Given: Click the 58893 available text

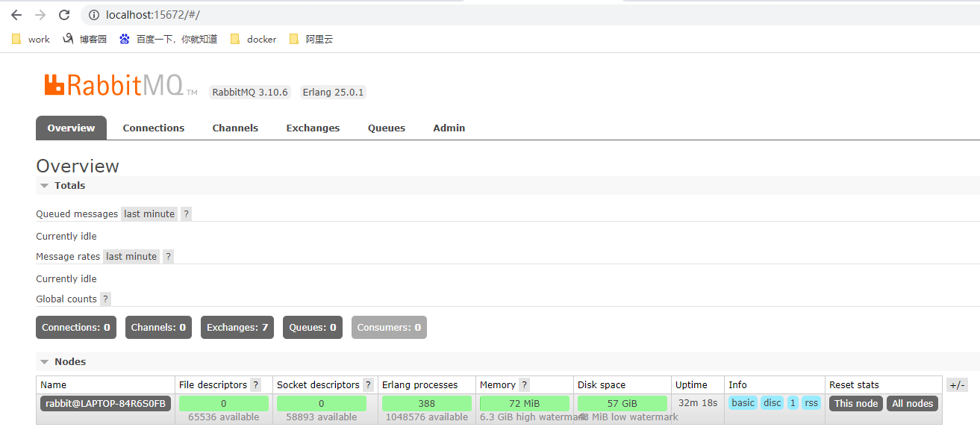Looking at the screenshot, I should pyautogui.click(x=322, y=417).
